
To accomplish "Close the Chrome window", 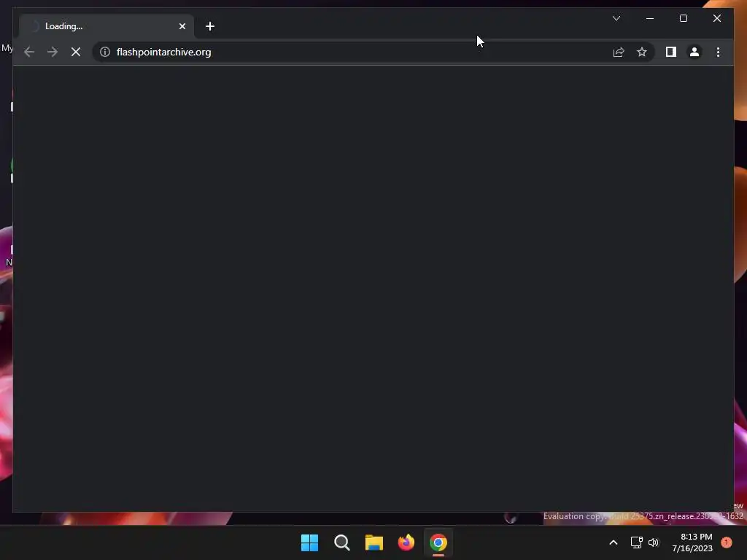I will pyautogui.click(x=716, y=18).
